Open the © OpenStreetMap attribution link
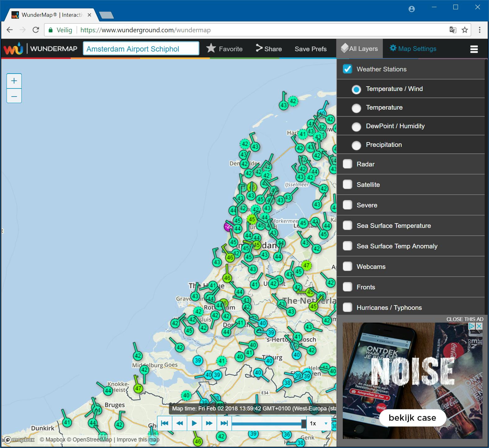Screen dimensions: 489x448 [89, 440]
